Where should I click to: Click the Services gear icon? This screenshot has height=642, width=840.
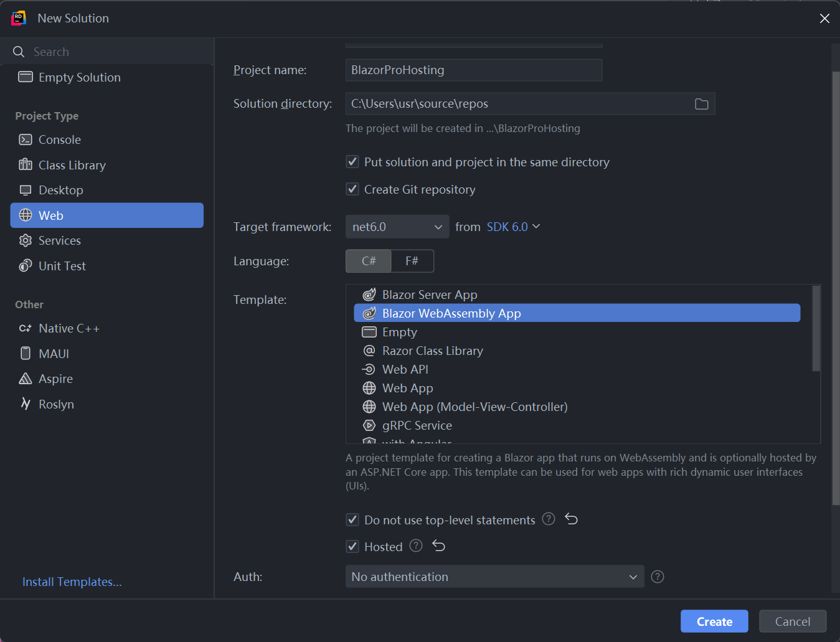pyautogui.click(x=26, y=240)
